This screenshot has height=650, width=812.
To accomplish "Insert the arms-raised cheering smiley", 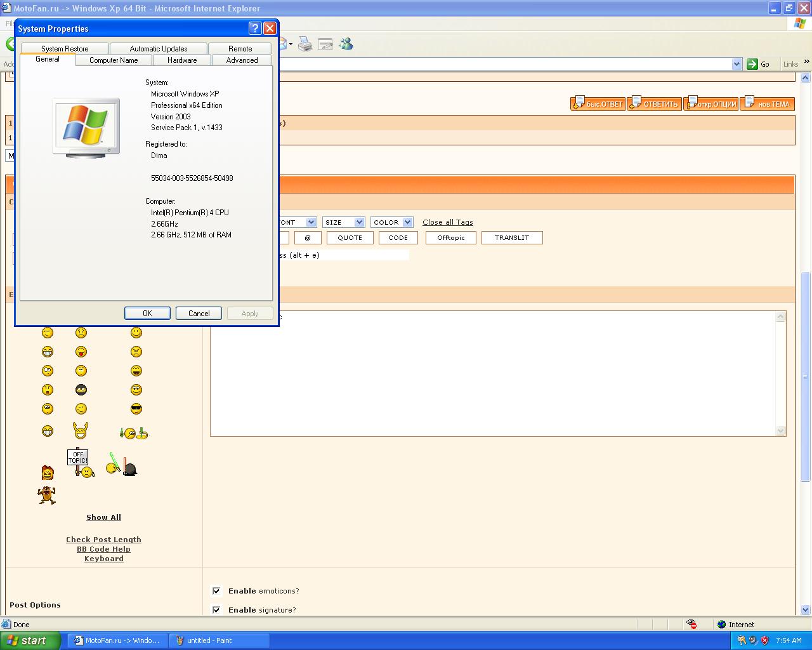I will pyautogui.click(x=81, y=431).
